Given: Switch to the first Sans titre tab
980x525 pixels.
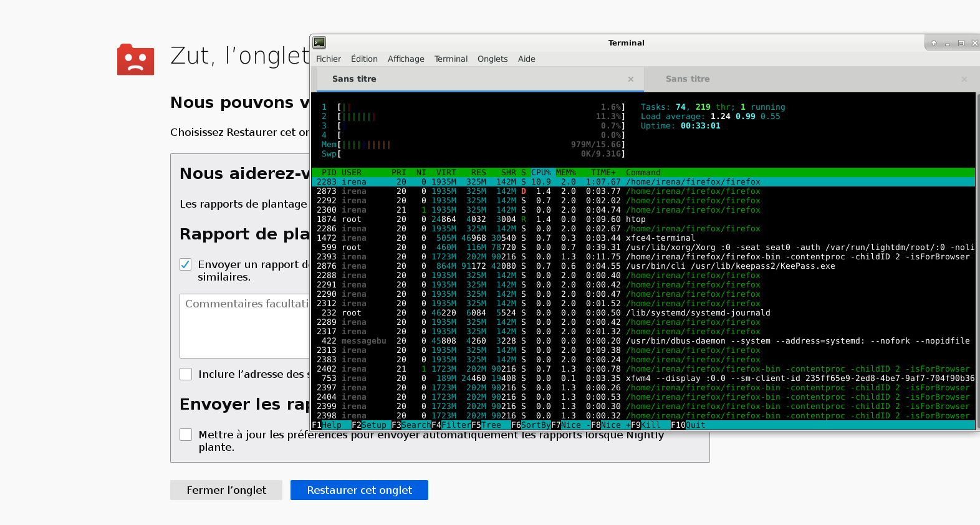Looking at the screenshot, I should coord(479,79).
